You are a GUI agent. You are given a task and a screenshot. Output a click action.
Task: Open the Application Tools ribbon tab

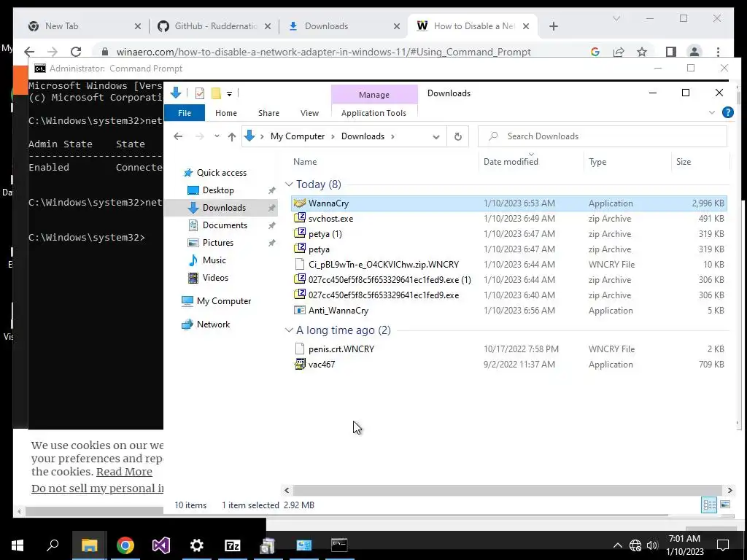click(374, 113)
